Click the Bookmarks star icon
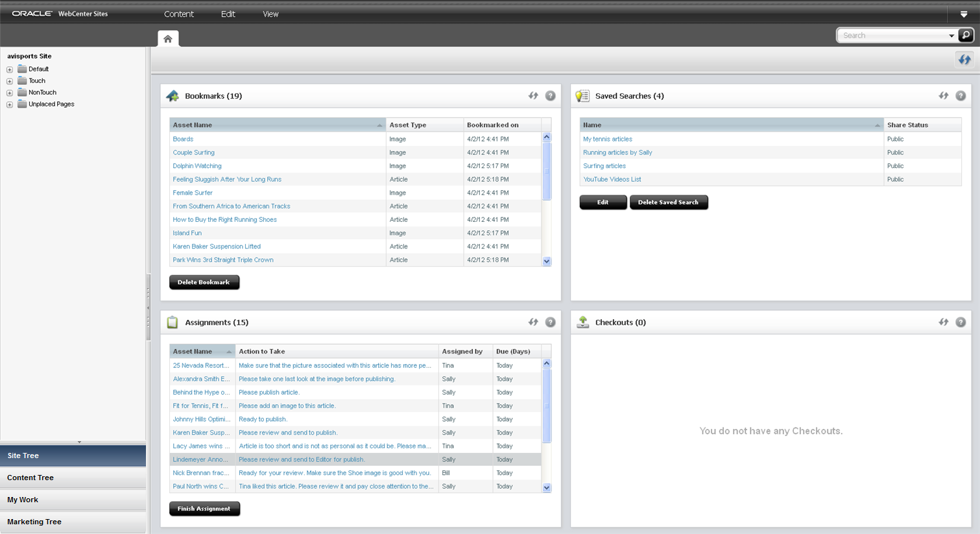This screenshot has height=534, width=980. click(x=173, y=96)
